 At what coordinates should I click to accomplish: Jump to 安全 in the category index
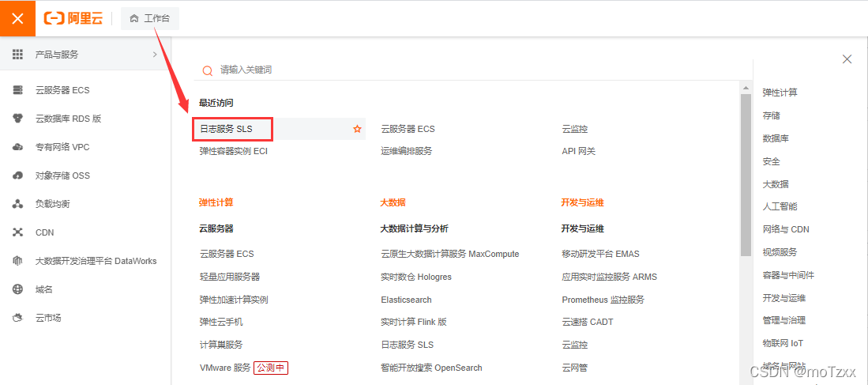771,161
